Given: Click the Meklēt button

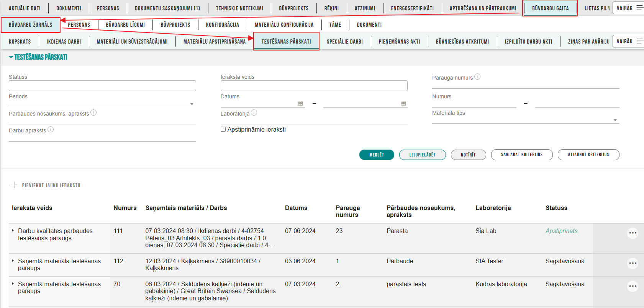Looking at the screenshot, I should (x=377, y=155).
